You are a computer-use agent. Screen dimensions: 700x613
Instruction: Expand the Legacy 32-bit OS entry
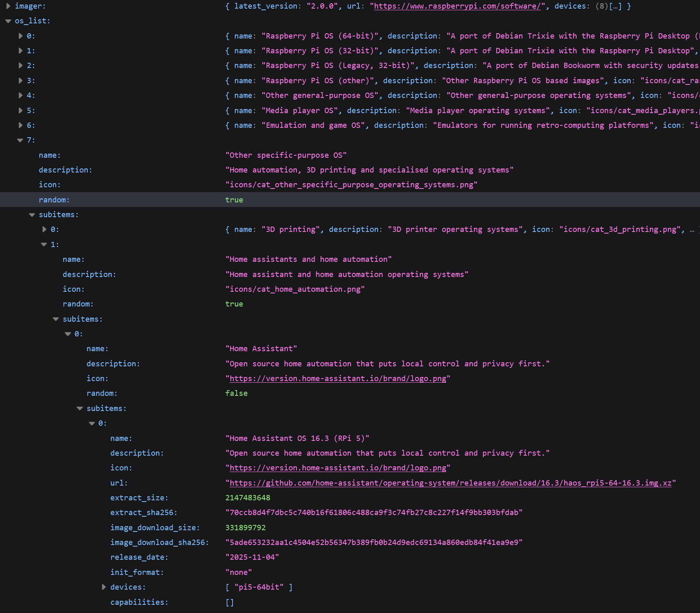21,66
